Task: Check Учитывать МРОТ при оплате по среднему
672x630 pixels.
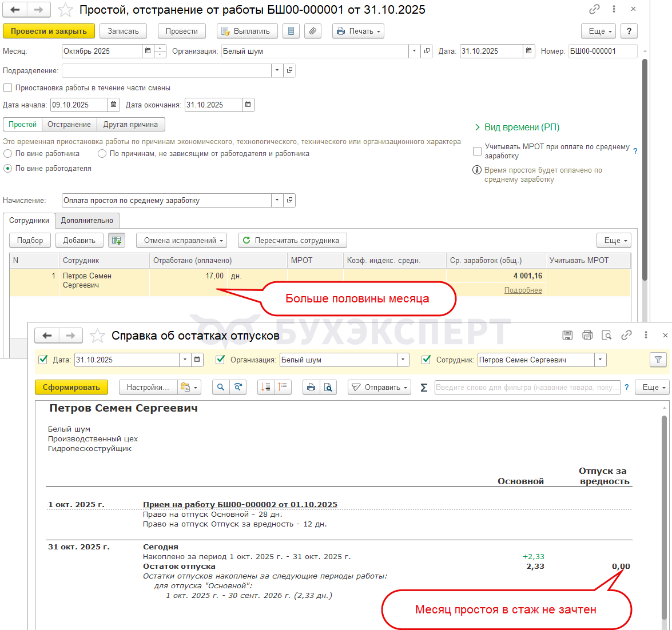Action: [477, 151]
